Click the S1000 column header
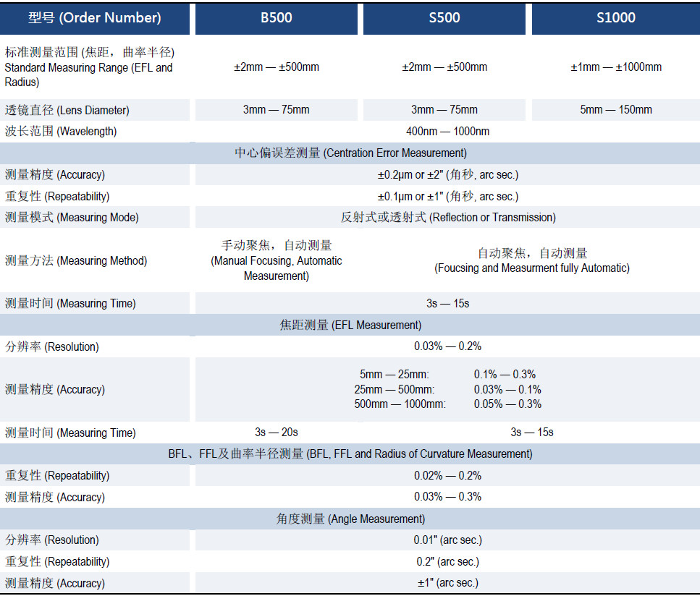The image size is (700, 596). tap(615, 18)
